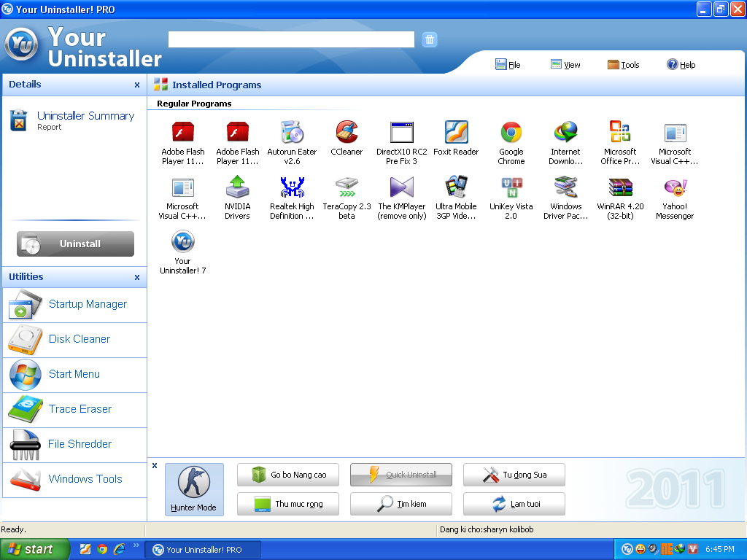The width and height of the screenshot is (747, 560).
Task: Activate Hunter Mode button
Action: point(194,489)
